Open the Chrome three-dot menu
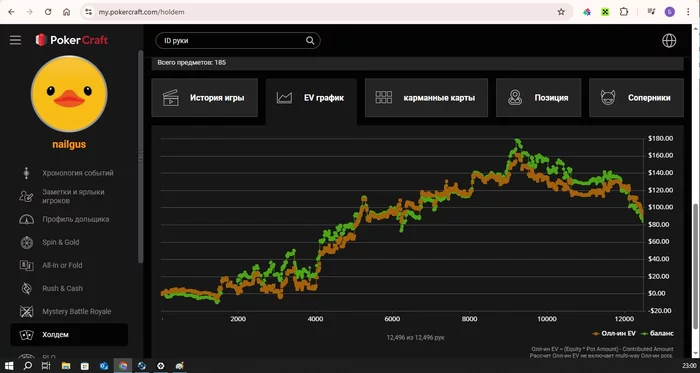 click(688, 12)
